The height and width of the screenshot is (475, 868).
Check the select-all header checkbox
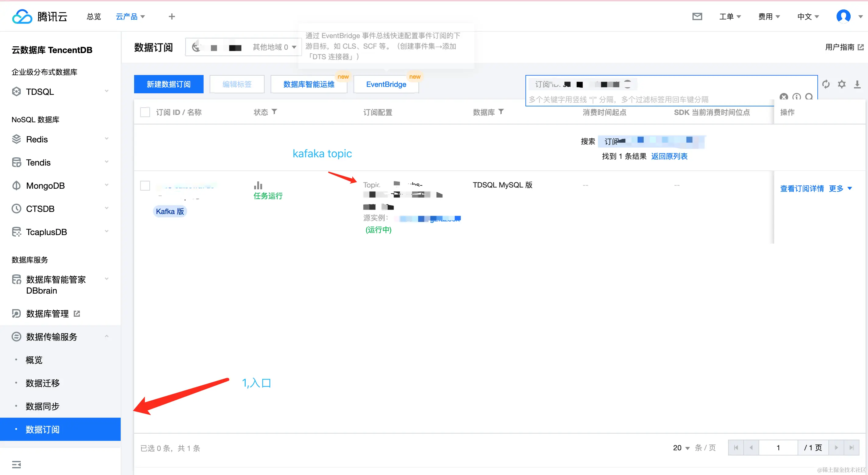tap(145, 112)
